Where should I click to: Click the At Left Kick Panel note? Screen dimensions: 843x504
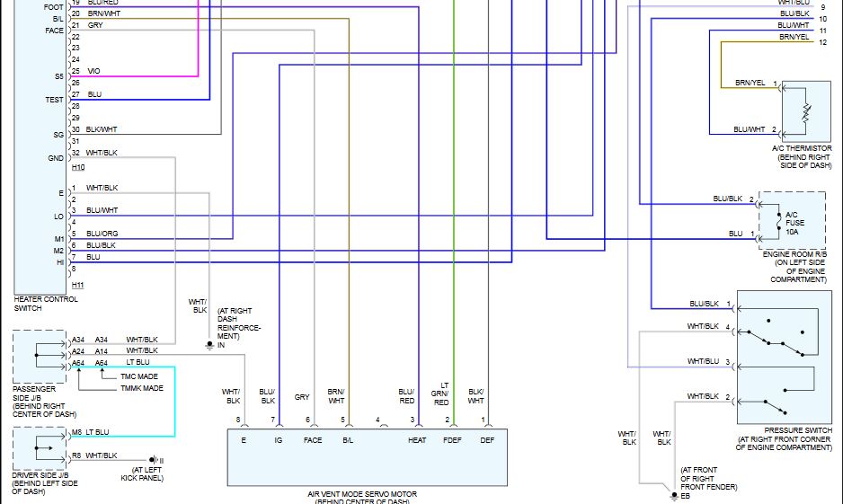pos(142,474)
